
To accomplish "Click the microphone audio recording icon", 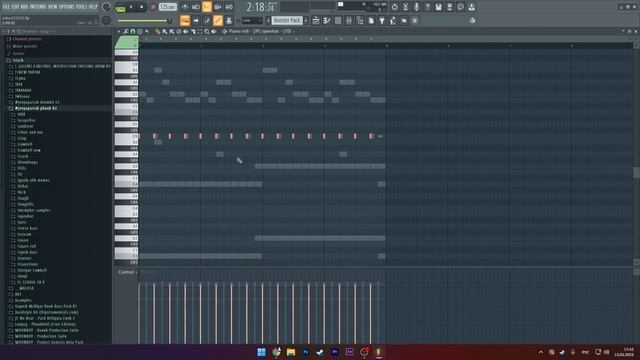I will (416, 7).
